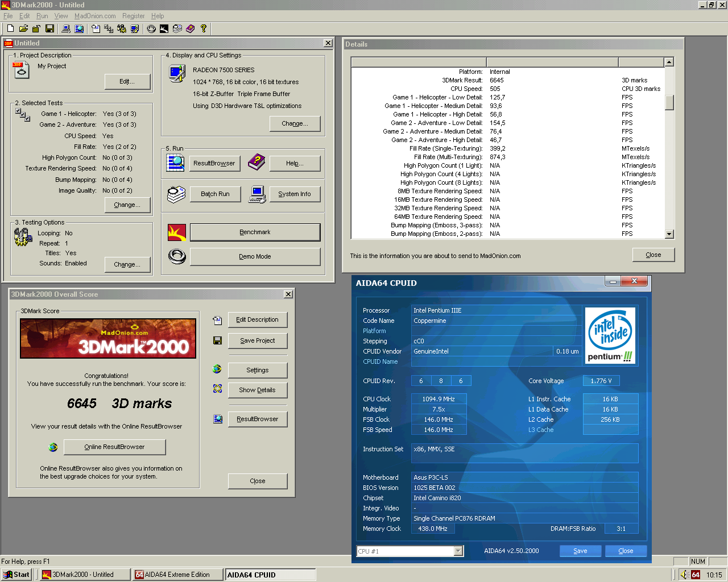
Task: Click Change... in Display and CPU Settings
Action: (295, 124)
